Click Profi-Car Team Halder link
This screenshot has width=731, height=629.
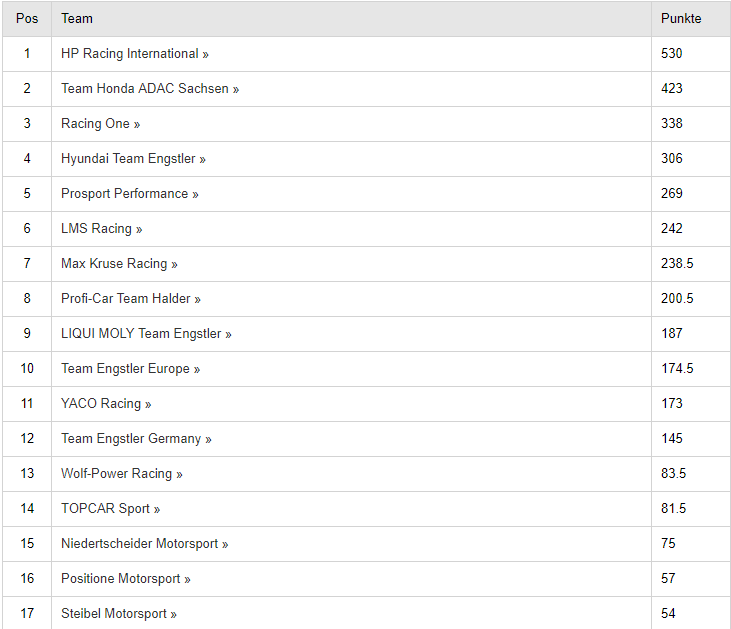pos(130,299)
